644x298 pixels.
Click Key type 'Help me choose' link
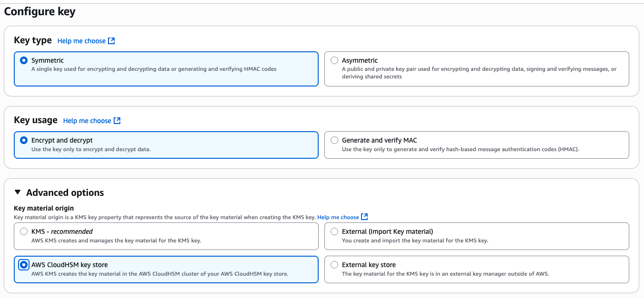(81, 41)
